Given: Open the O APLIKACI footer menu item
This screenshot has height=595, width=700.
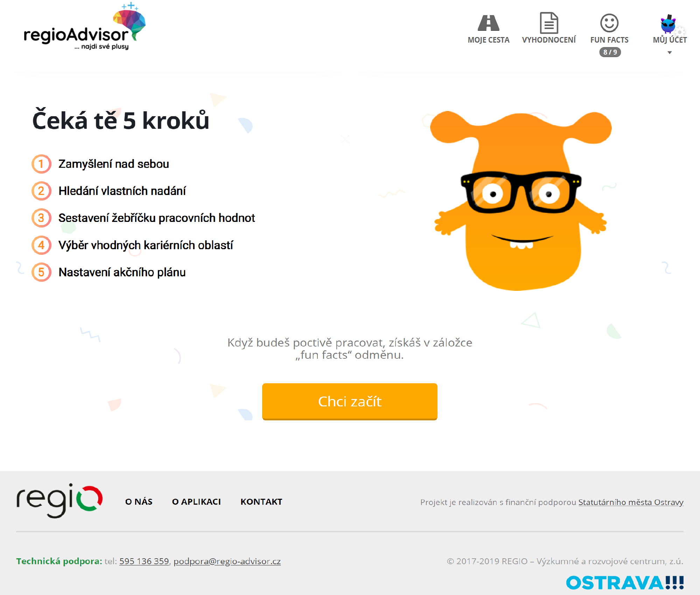Looking at the screenshot, I should 196,502.
